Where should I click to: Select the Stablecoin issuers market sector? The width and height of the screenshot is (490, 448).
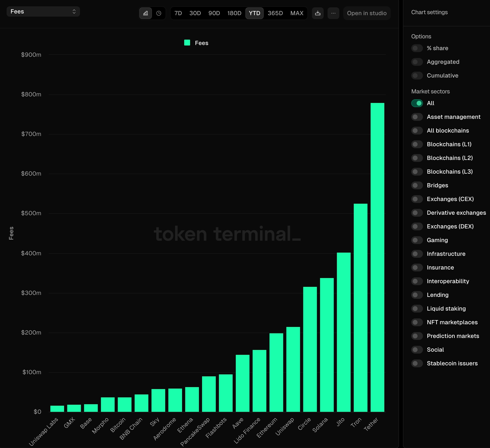pos(417,363)
